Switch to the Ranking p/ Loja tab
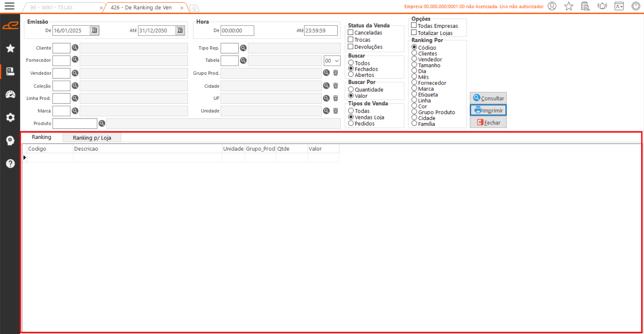Screen dimensions: 644x334 point(92,138)
